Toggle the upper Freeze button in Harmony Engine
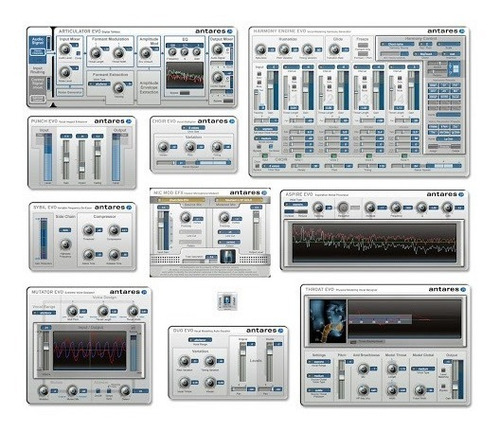The height and width of the screenshot is (435, 500). pyautogui.click(x=363, y=45)
